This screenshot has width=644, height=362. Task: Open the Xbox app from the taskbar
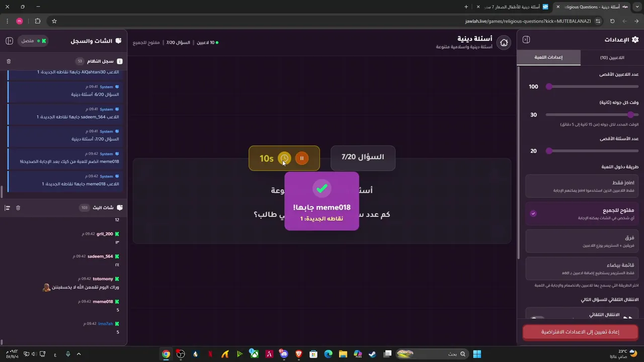tap(255, 354)
